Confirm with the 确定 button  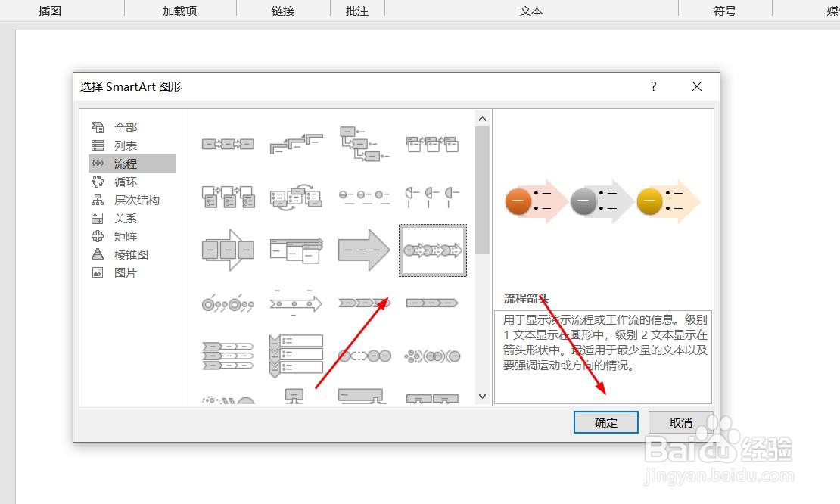(606, 422)
